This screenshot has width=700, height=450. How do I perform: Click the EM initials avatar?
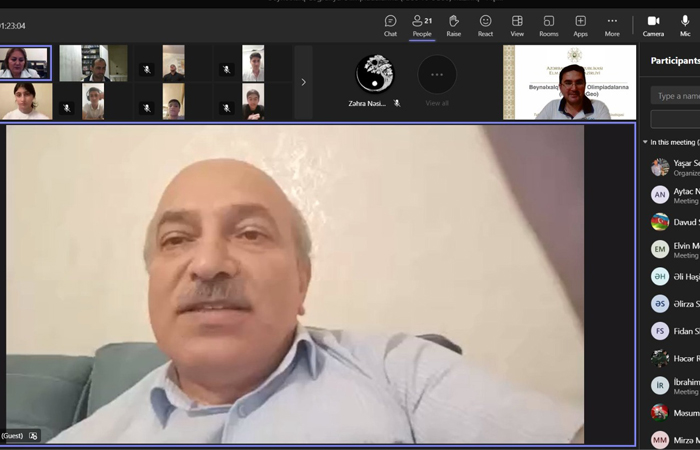660,249
